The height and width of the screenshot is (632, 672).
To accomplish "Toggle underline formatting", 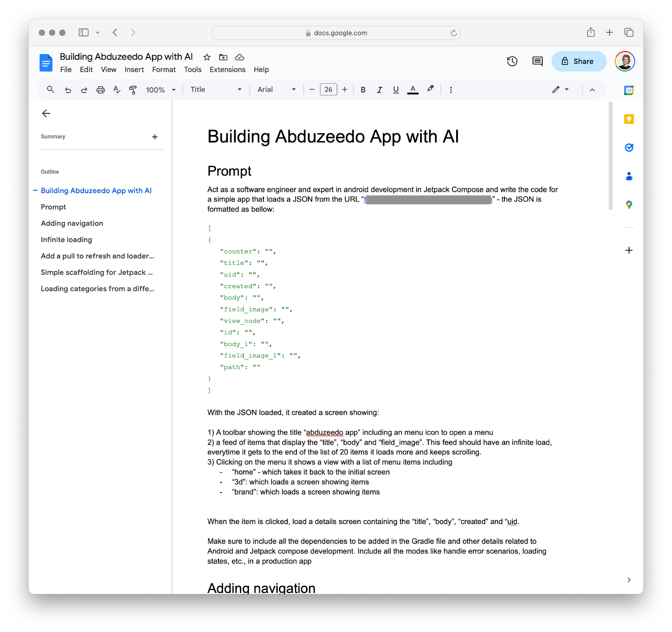I will pyautogui.click(x=396, y=89).
